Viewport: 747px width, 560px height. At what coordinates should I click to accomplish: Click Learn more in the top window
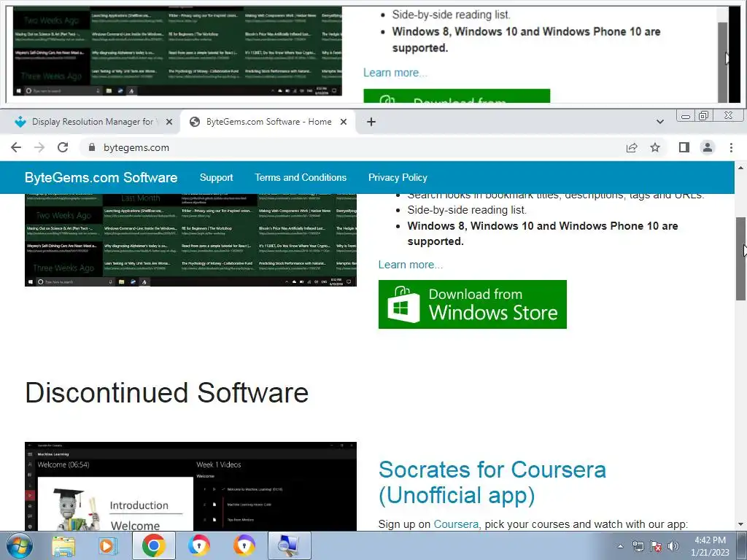point(395,73)
